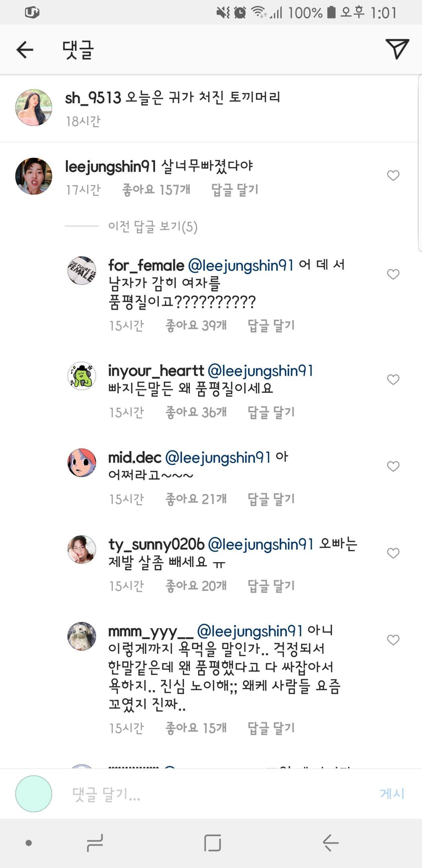Expand 이전 답글 보기(5) previous replies
This screenshot has height=868, width=422.
pos(153,226)
